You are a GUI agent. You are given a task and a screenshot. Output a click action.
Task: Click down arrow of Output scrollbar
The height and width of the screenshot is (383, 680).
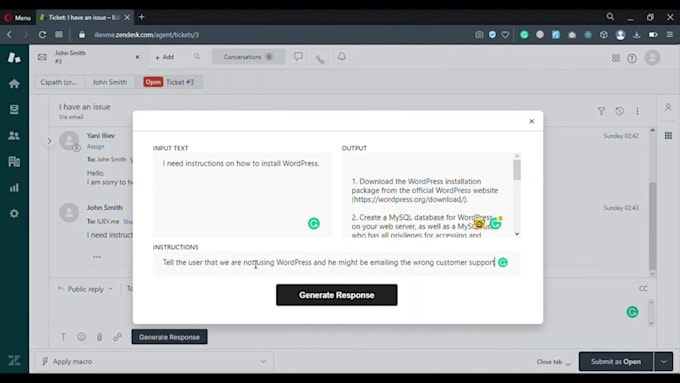517,234
